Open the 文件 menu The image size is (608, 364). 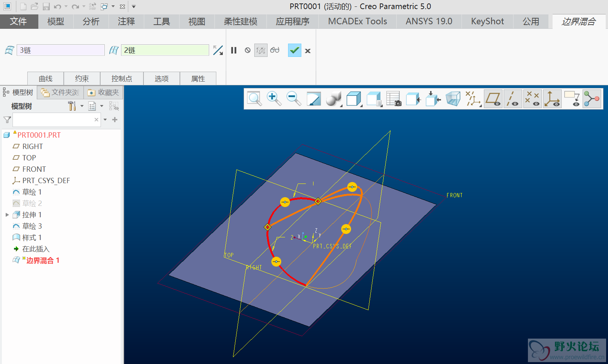click(x=19, y=22)
